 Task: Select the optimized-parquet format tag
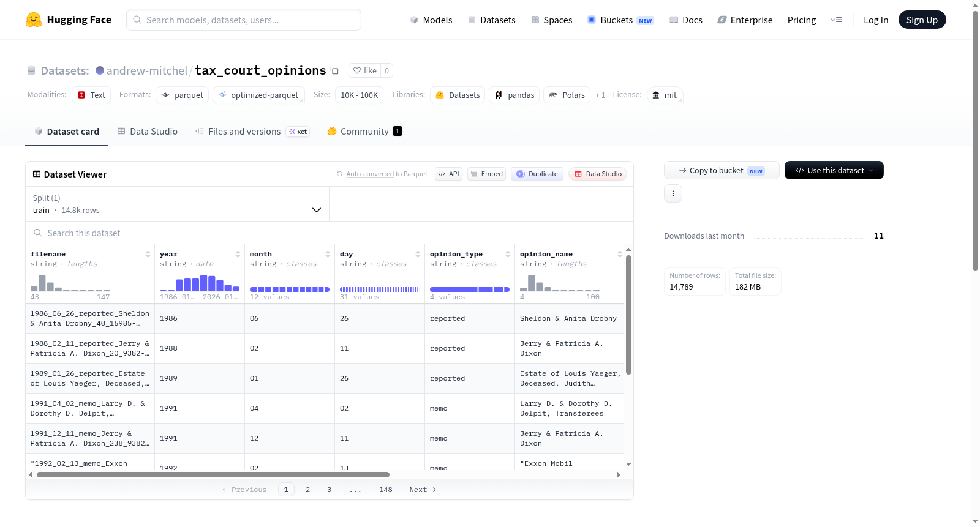pyautogui.click(x=258, y=95)
